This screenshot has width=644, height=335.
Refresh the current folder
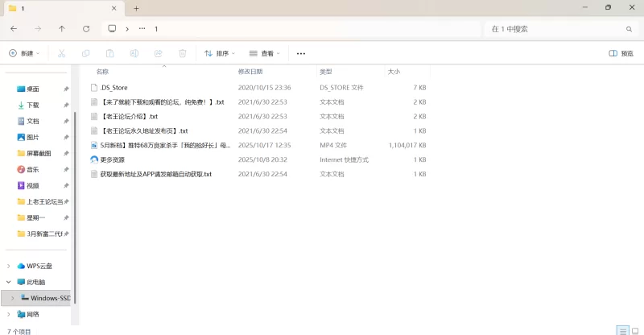click(x=86, y=28)
